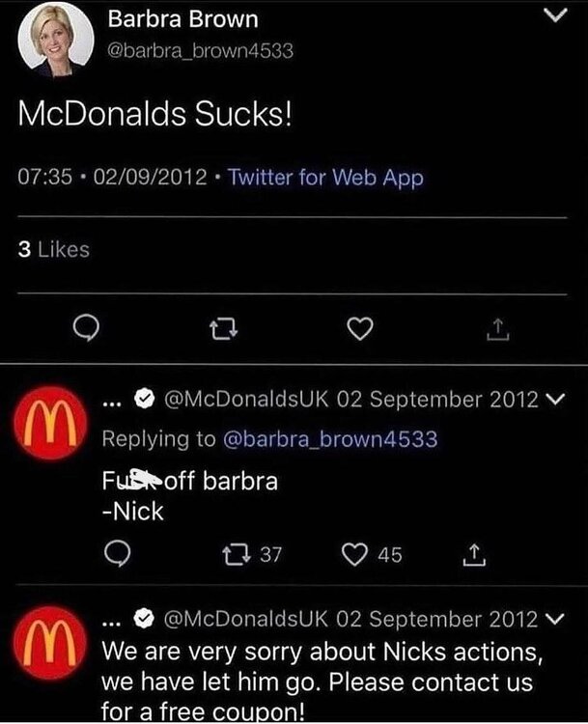
Task: Share Barbra's tweet with the share icon
Action: (496, 331)
